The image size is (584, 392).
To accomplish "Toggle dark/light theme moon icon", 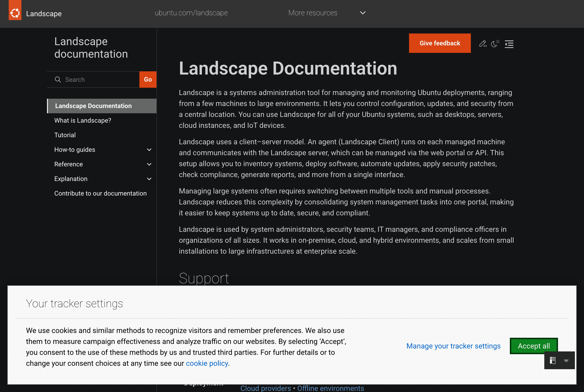I will click(495, 44).
